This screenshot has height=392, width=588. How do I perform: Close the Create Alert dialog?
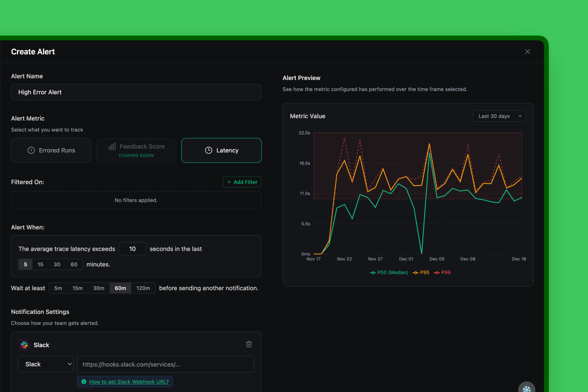tap(527, 52)
